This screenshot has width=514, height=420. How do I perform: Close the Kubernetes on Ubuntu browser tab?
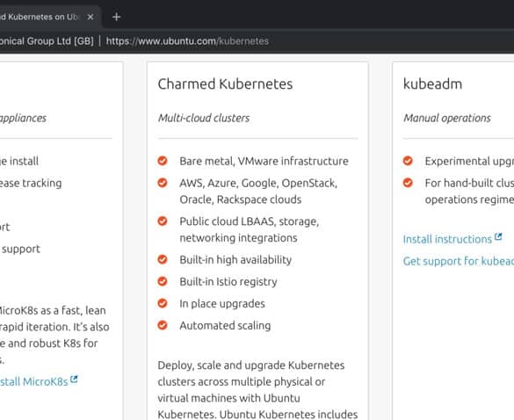90,17
